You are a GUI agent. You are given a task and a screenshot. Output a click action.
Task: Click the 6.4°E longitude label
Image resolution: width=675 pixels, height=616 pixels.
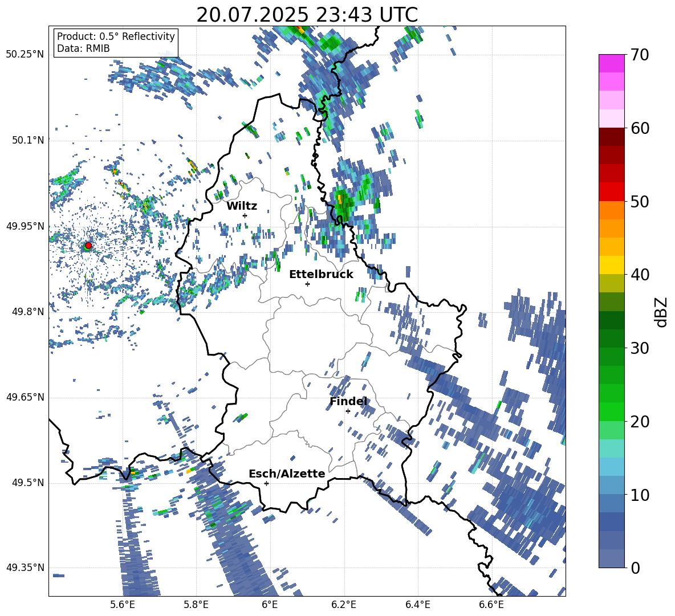(418, 605)
